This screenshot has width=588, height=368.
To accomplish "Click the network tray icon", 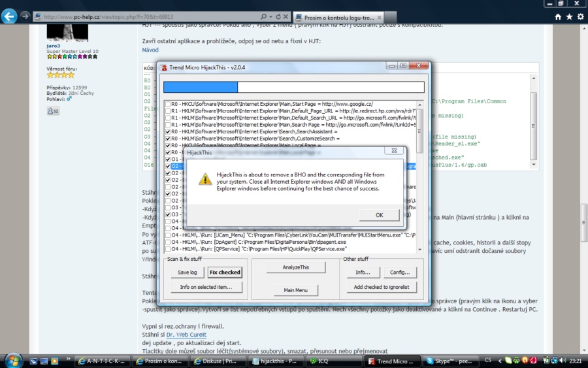I will pyautogui.click(x=554, y=361).
